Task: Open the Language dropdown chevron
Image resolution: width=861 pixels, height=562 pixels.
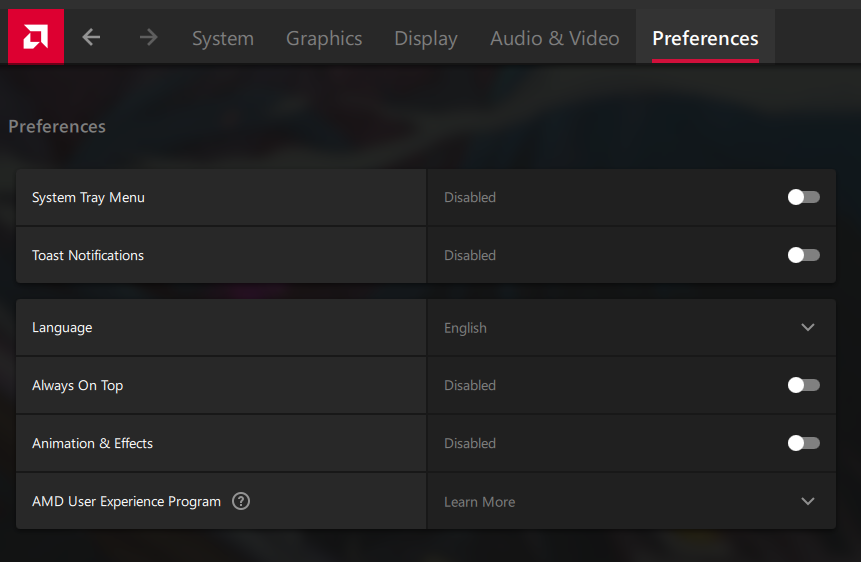Action: point(808,327)
